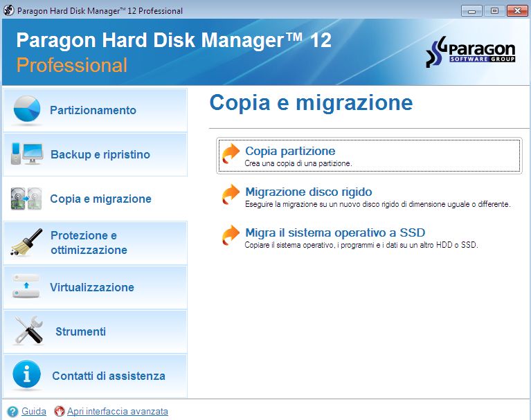Click the orange arrow beside Migrazione disco rigido
531x420 pixels.
(x=231, y=194)
